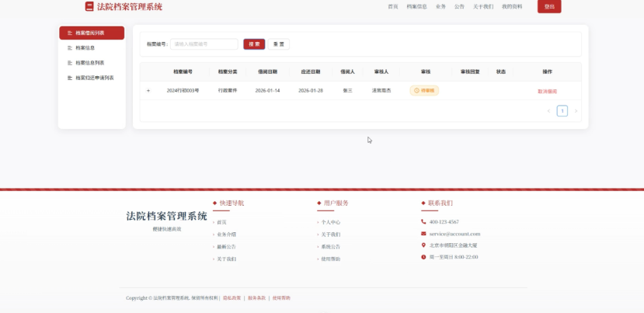644x313 pixels.
Task: Click the location pin icon in footer
Action: (423, 245)
